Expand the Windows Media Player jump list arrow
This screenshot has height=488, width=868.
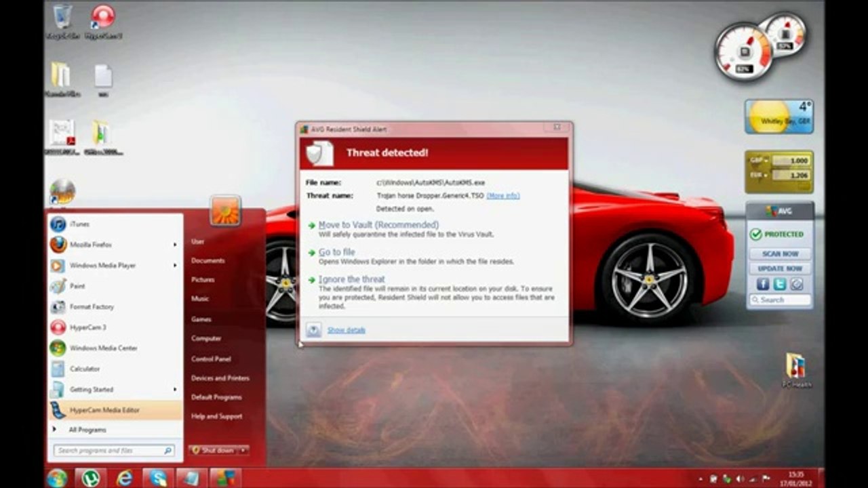(x=175, y=266)
